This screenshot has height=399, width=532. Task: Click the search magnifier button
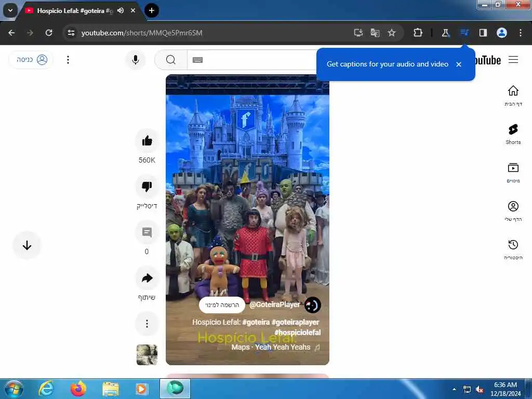(x=171, y=60)
